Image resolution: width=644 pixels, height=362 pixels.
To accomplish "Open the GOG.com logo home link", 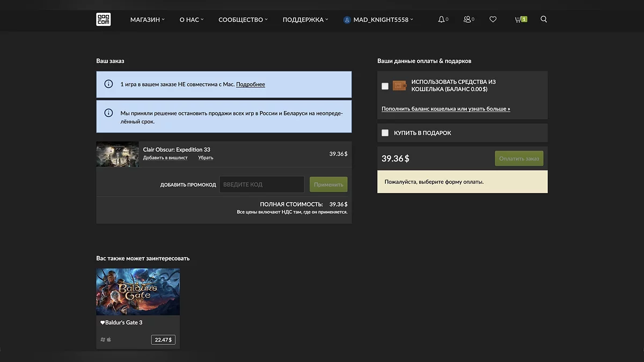I will pyautogui.click(x=103, y=19).
